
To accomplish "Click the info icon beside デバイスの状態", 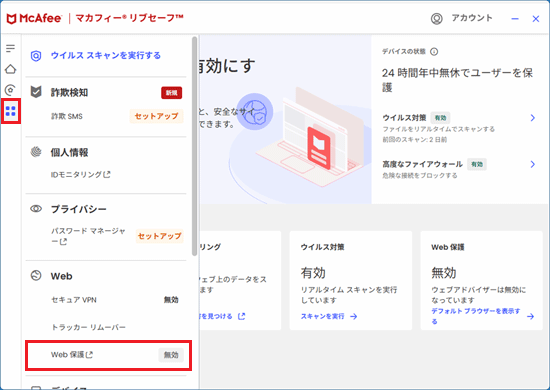I will 434,52.
